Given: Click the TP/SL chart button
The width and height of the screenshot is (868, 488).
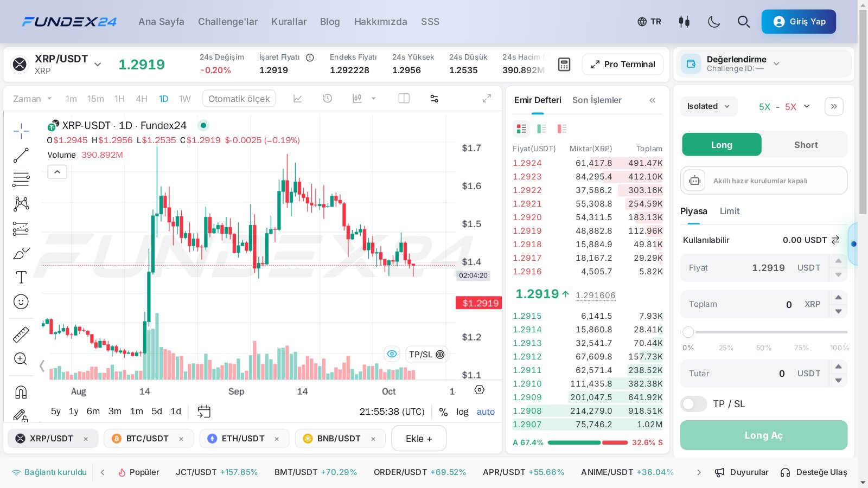Looking at the screenshot, I should pos(427,354).
